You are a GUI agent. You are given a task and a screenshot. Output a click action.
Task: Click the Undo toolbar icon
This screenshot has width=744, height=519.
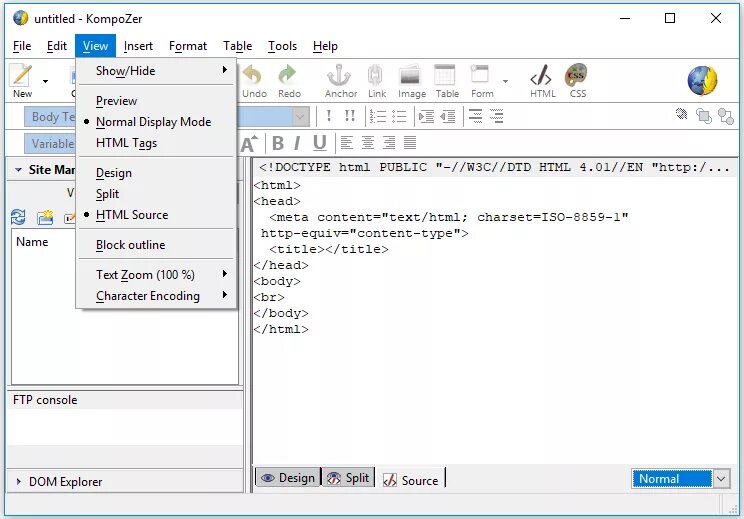[254, 81]
